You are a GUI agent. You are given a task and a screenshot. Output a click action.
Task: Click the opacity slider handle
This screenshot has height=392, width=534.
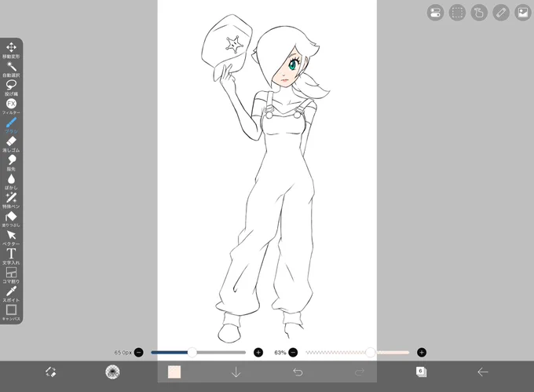click(370, 353)
